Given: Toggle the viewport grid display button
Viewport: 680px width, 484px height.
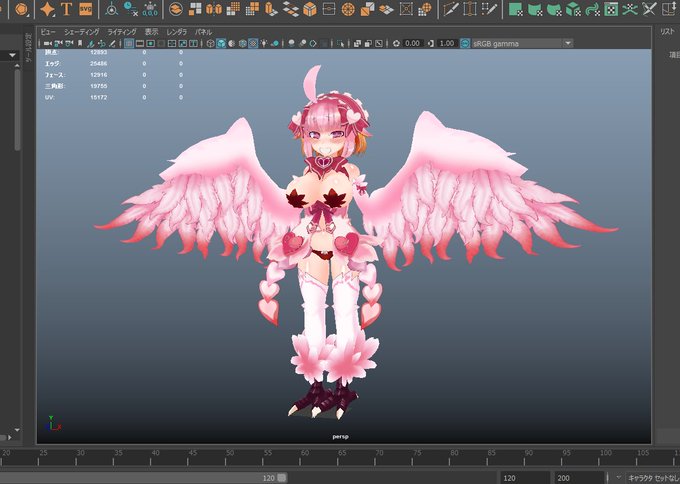Looking at the screenshot, I should [129, 43].
